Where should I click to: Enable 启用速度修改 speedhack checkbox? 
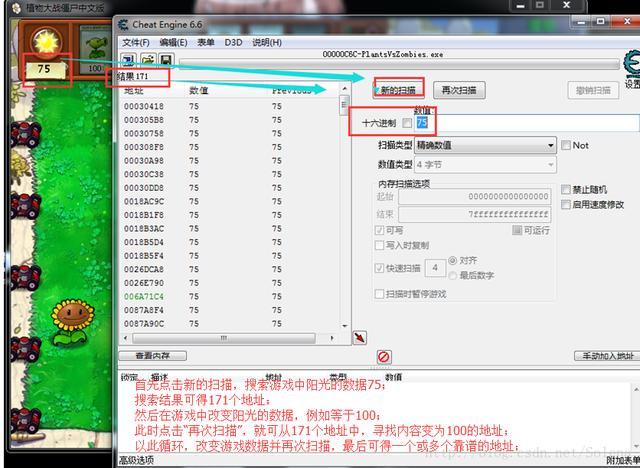coord(566,204)
